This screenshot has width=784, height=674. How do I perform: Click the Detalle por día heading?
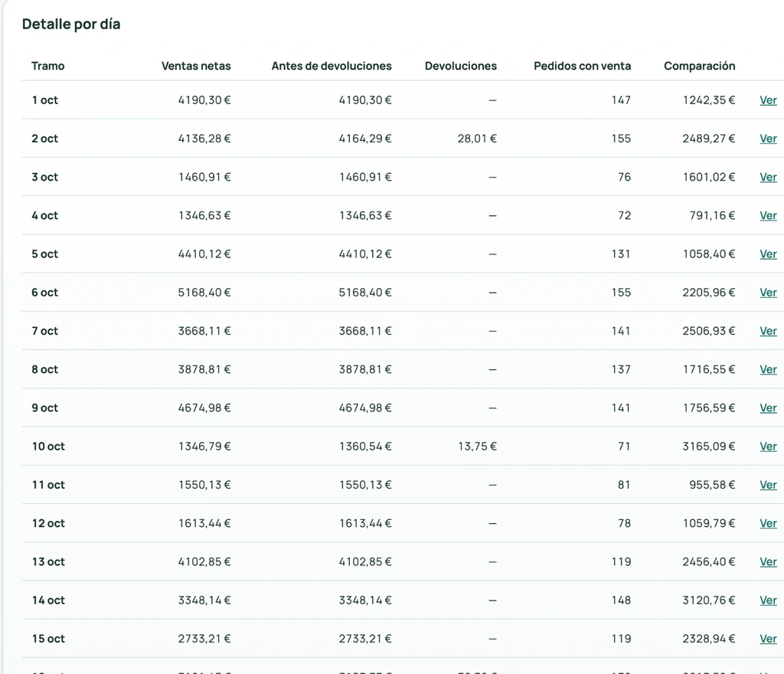tap(71, 24)
